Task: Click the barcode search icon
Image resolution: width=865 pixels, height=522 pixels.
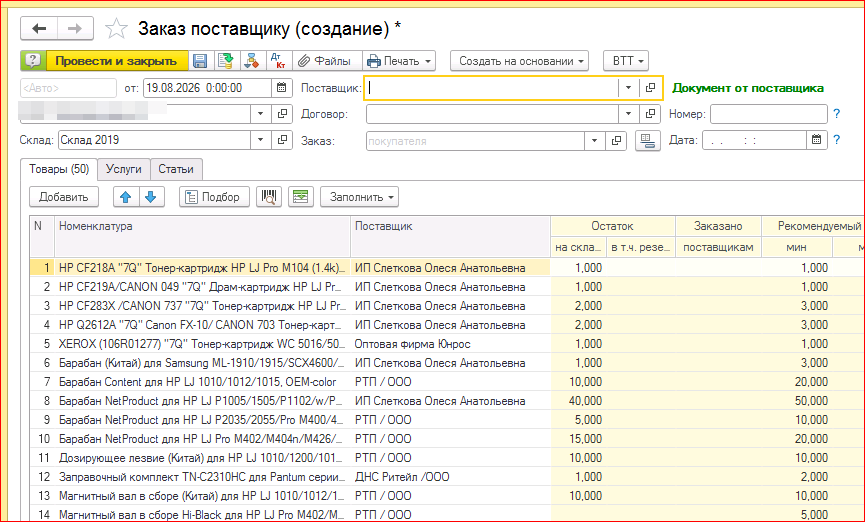Action: pos(269,197)
